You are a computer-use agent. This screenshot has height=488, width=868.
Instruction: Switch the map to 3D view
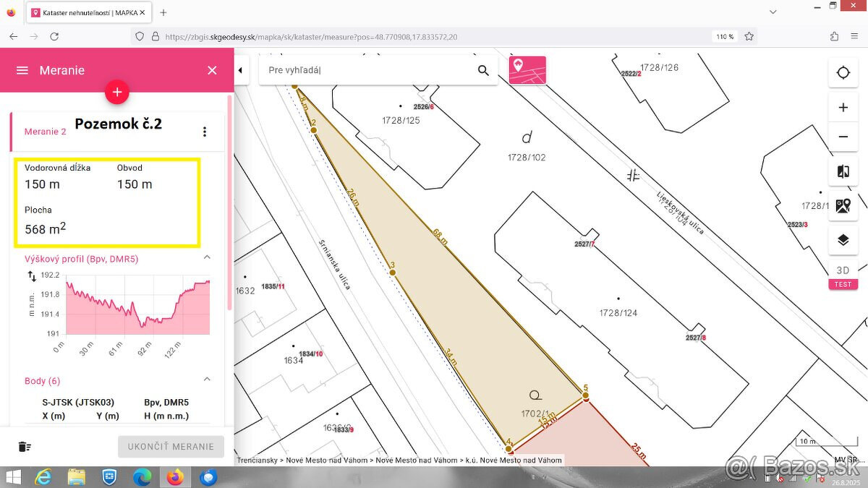coord(843,270)
